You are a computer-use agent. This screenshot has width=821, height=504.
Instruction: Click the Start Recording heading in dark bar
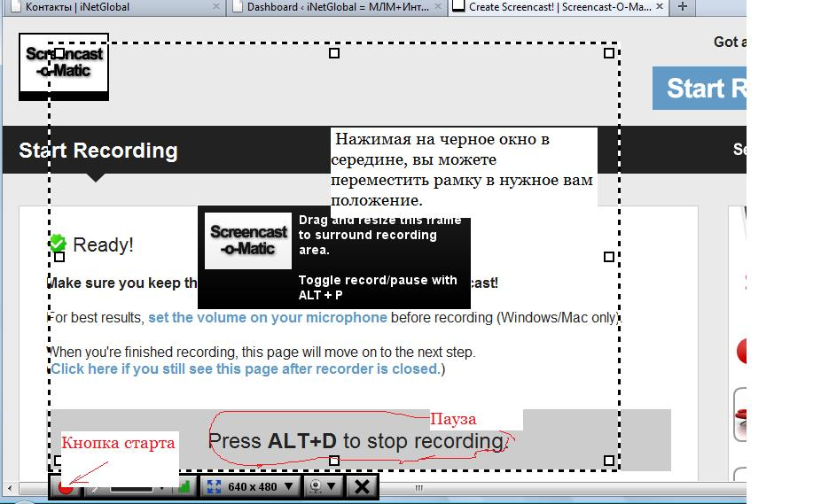point(98,151)
